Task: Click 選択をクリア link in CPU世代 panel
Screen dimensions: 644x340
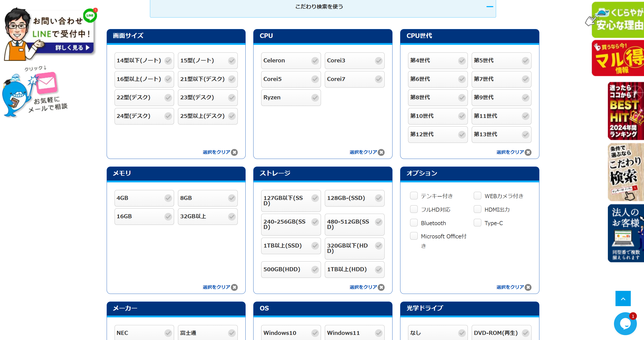Action: [x=510, y=152]
